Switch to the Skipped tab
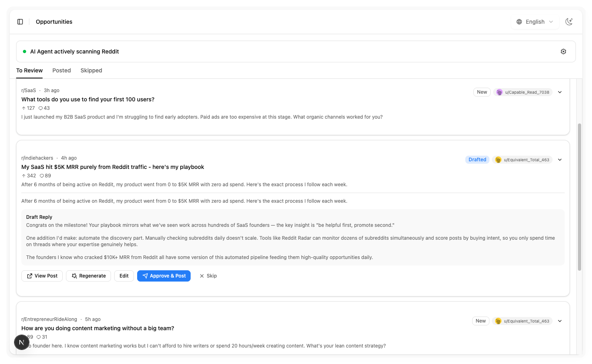 tap(91, 70)
